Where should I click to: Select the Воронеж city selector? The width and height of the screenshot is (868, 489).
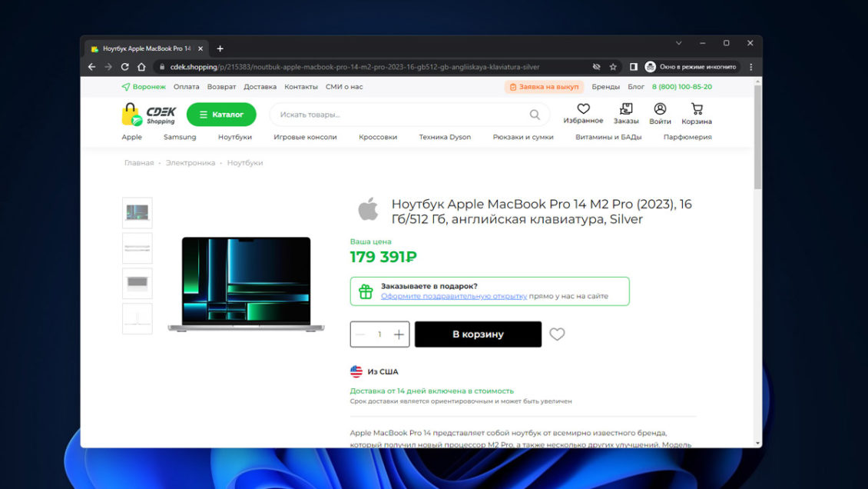click(144, 87)
